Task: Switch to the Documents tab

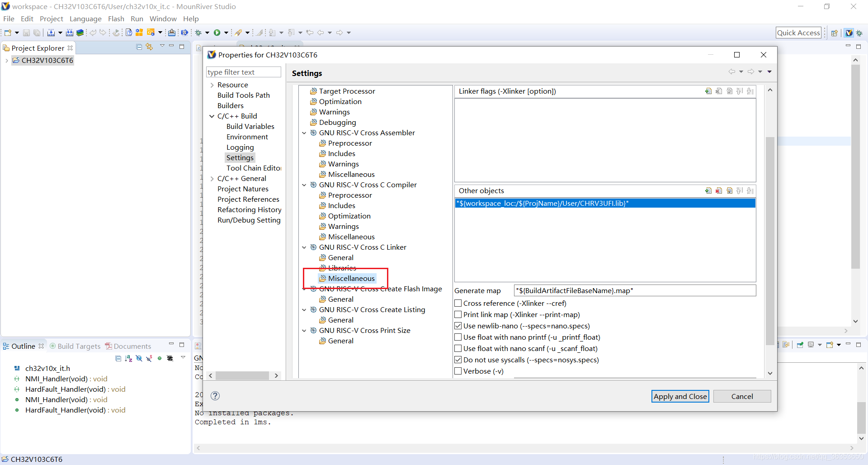Action: 128,346
